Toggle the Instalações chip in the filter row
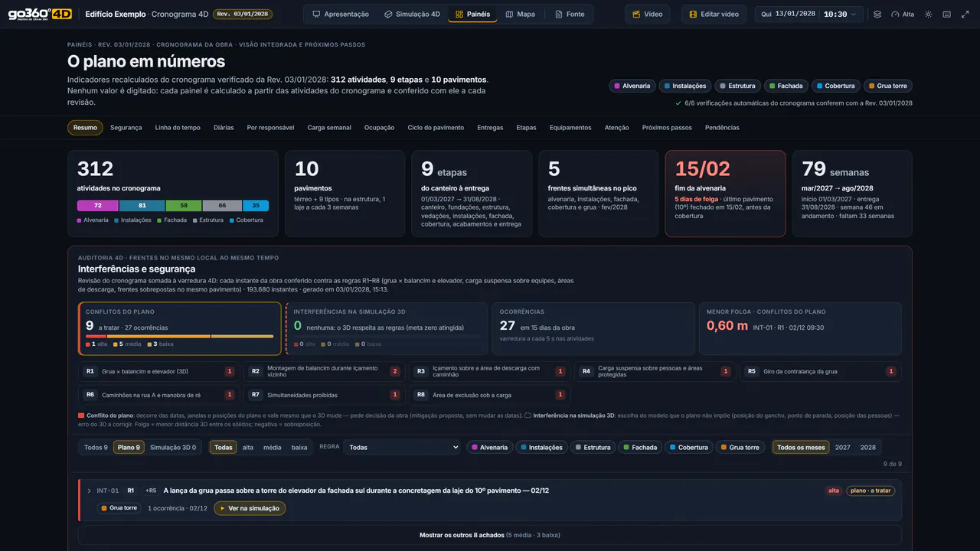The image size is (980, 551). coord(541,448)
